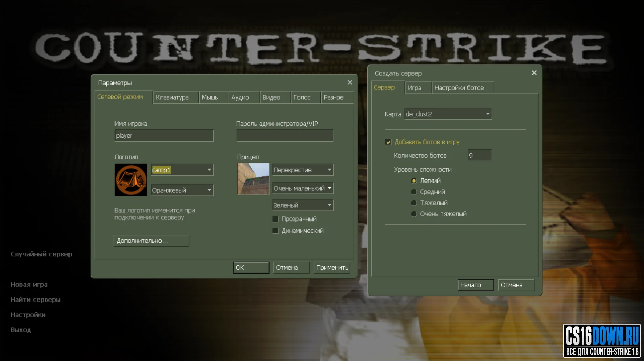
Task: Switch to the Клавиатура tab
Action: [176, 97]
